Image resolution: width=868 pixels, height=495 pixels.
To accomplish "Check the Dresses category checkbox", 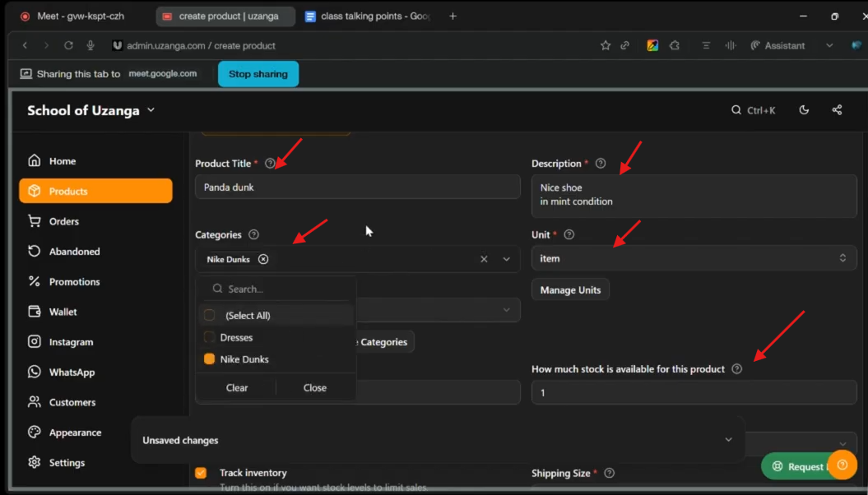I will (x=209, y=337).
